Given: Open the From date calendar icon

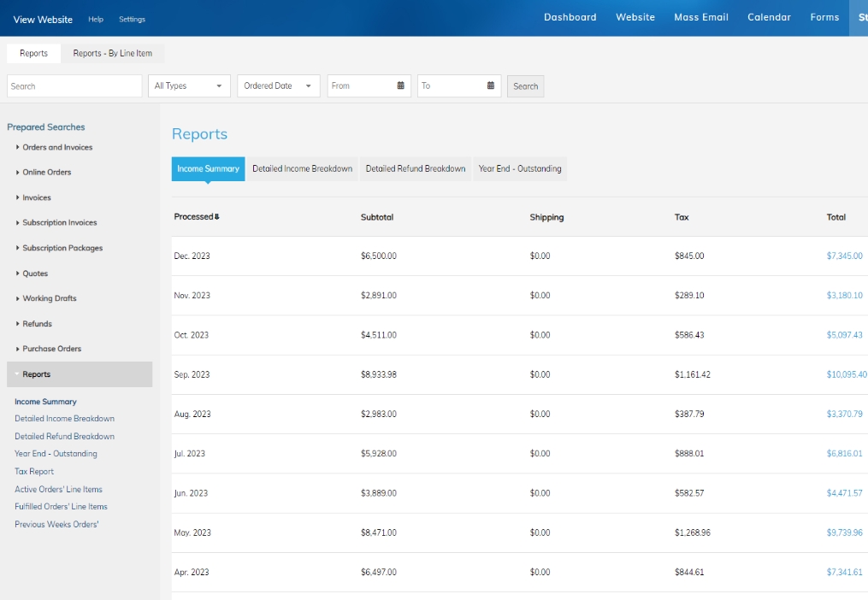Looking at the screenshot, I should tap(401, 85).
